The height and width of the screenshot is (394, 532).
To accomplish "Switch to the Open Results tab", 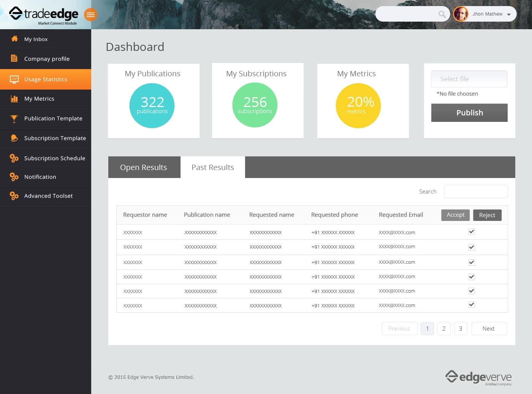I will [x=144, y=167].
